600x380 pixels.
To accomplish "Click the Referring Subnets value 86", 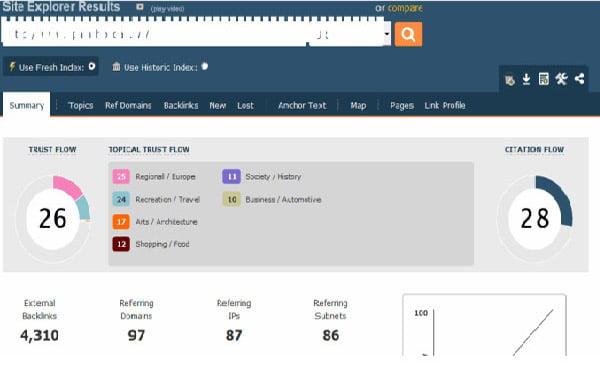I will coord(331,335).
